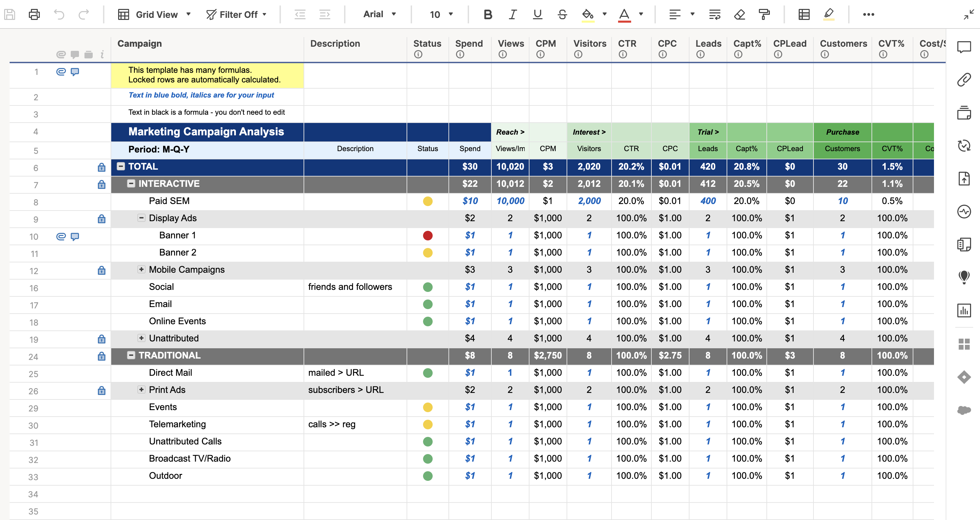Click the Campaign column header
Image resolution: width=980 pixels, height=520 pixels.
pos(140,44)
